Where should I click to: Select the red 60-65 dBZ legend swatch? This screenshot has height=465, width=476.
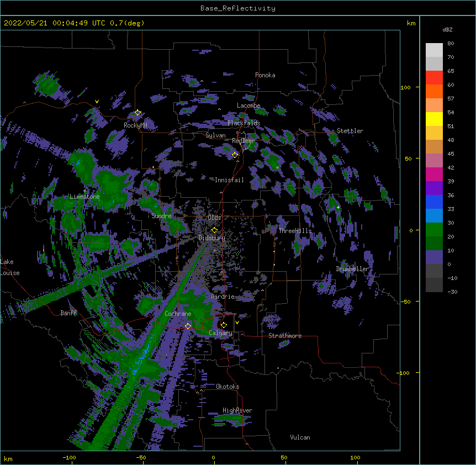coord(434,77)
